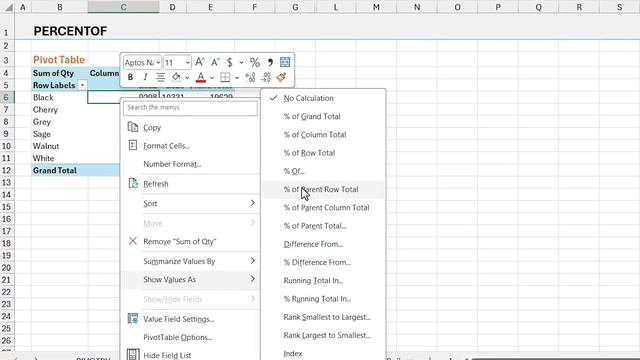Apply comma style format

(x=270, y=62)
